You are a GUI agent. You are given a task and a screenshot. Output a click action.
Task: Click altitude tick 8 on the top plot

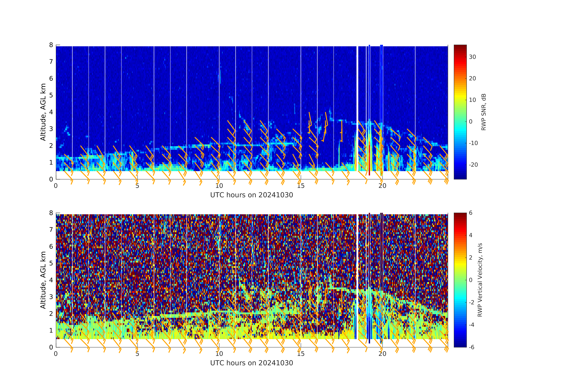tap(51, 45)
